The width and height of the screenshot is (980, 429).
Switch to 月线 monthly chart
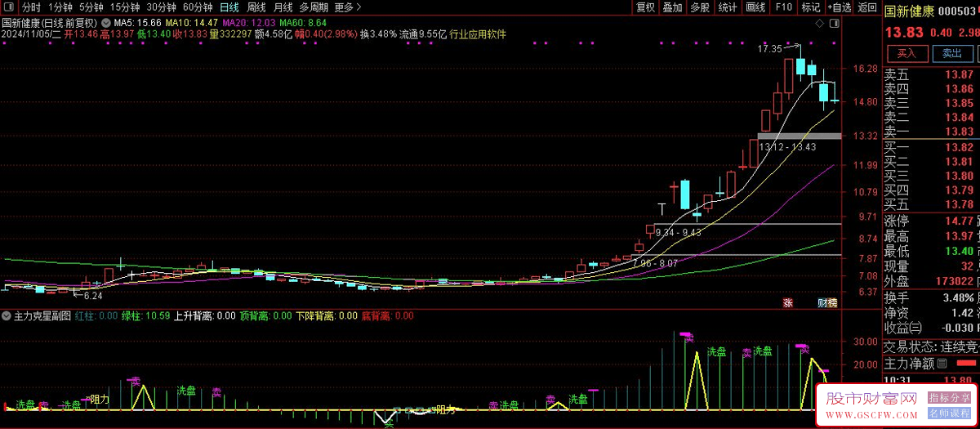[x=283, y=7]
